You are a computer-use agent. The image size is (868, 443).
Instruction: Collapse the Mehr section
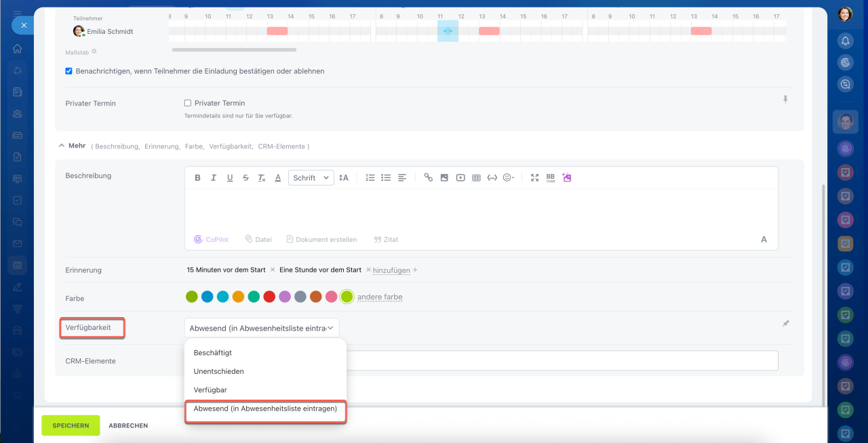62,146
